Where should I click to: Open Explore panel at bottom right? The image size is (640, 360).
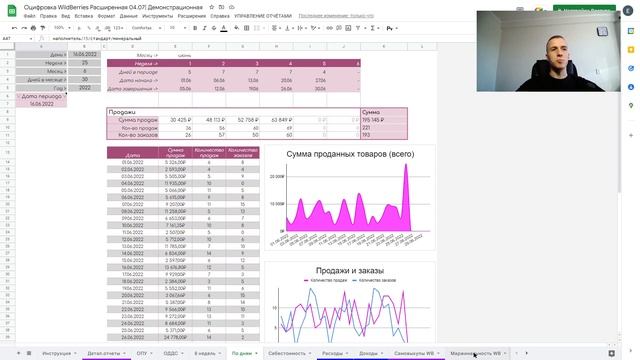click(611, 353)
